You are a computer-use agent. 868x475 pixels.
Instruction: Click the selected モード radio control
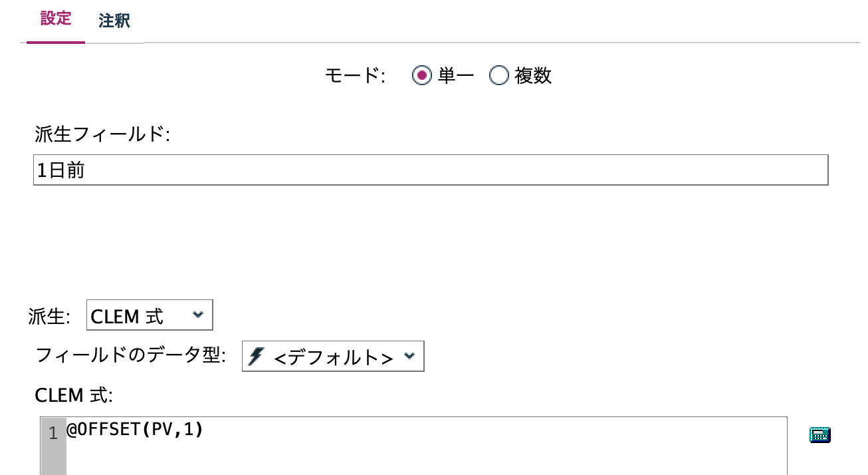(x=422, y=76)
